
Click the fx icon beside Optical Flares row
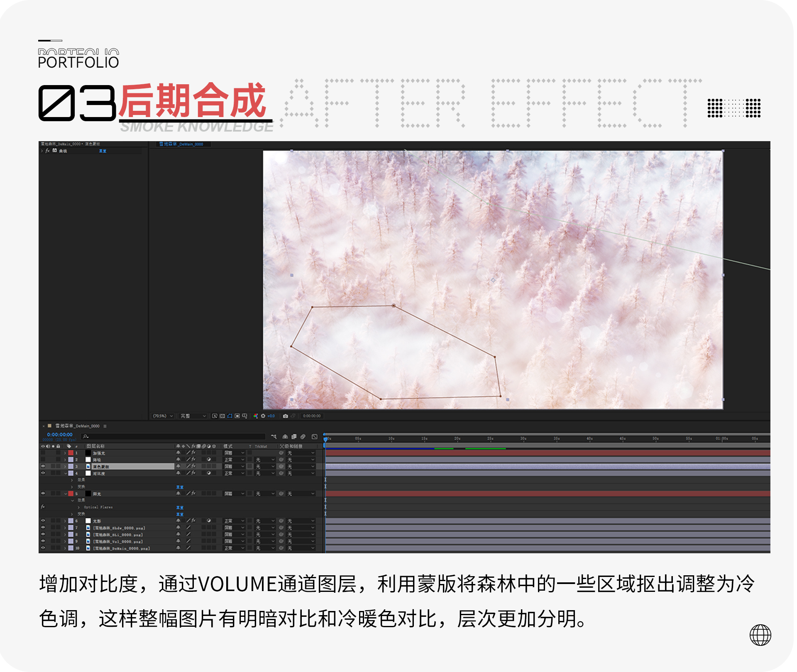[43, 507]
